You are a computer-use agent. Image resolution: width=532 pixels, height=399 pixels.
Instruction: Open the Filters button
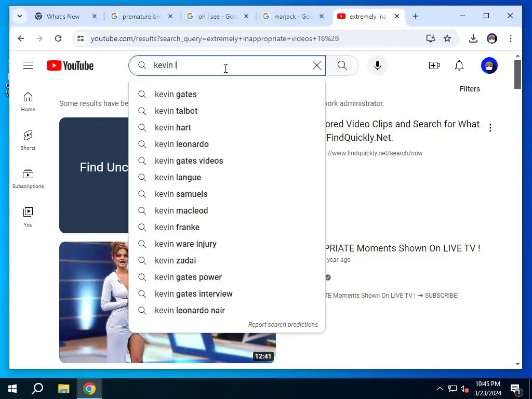(x=470, y=89)
